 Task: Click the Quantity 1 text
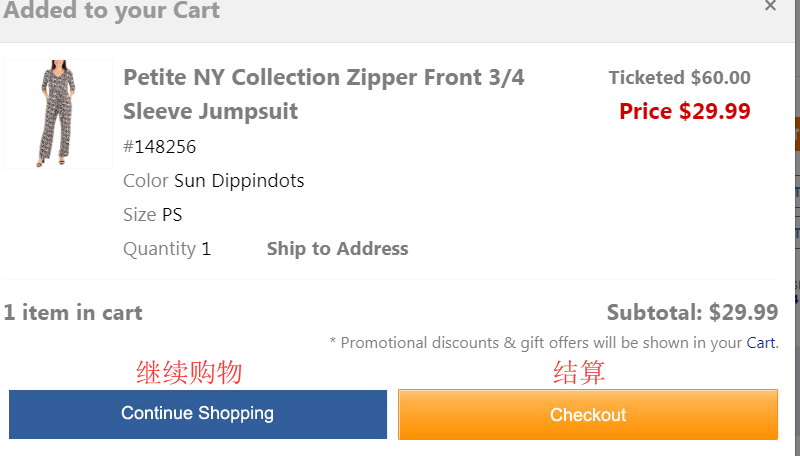167,249
